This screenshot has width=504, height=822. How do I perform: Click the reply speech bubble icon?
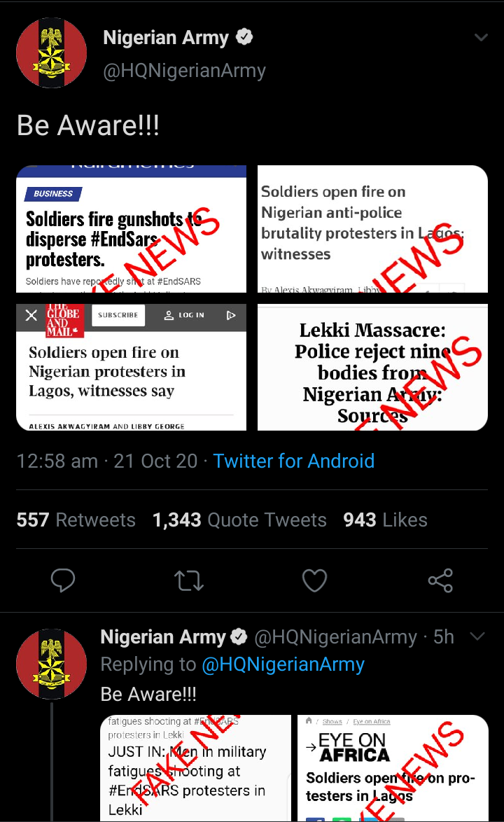click(64, 580)
